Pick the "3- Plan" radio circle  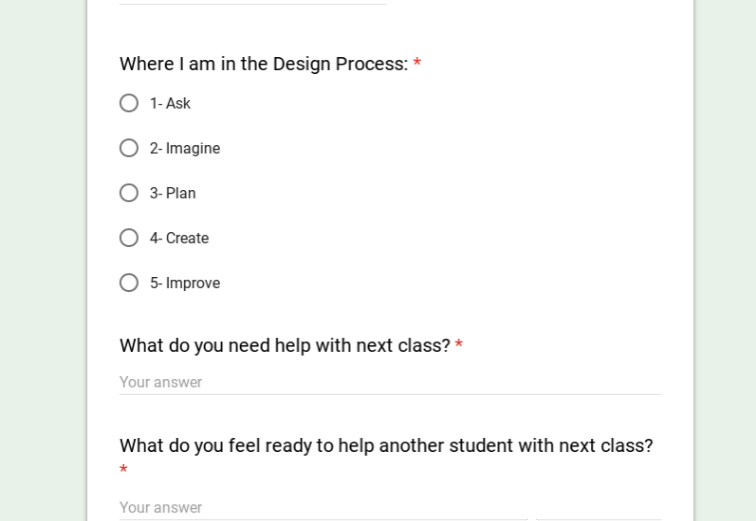click(129, 193)
